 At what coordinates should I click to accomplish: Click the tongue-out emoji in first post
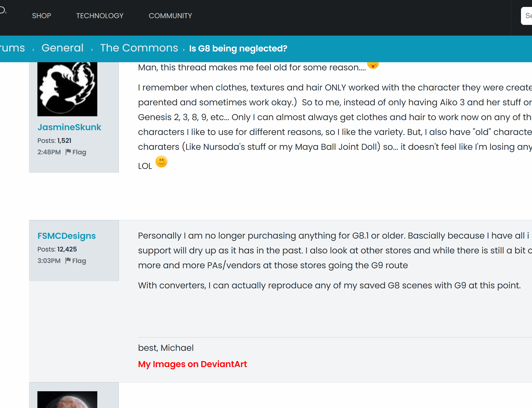(x=373, y=65)
